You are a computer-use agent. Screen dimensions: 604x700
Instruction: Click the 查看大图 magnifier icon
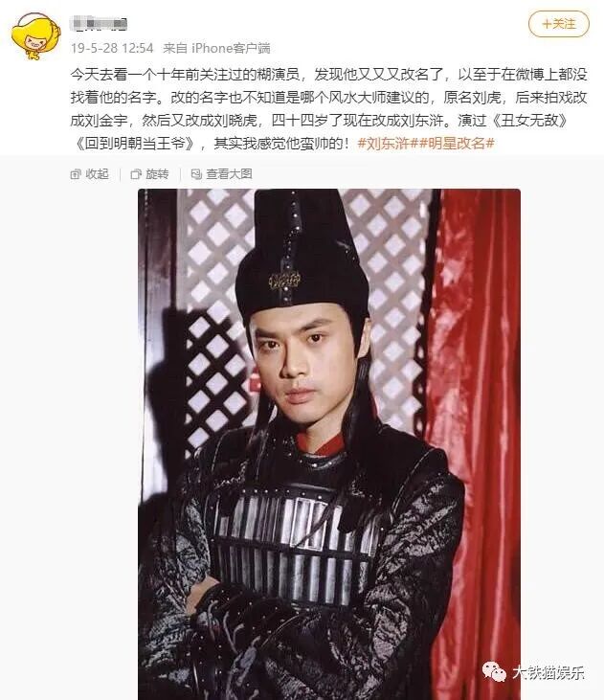coord(196,174)
